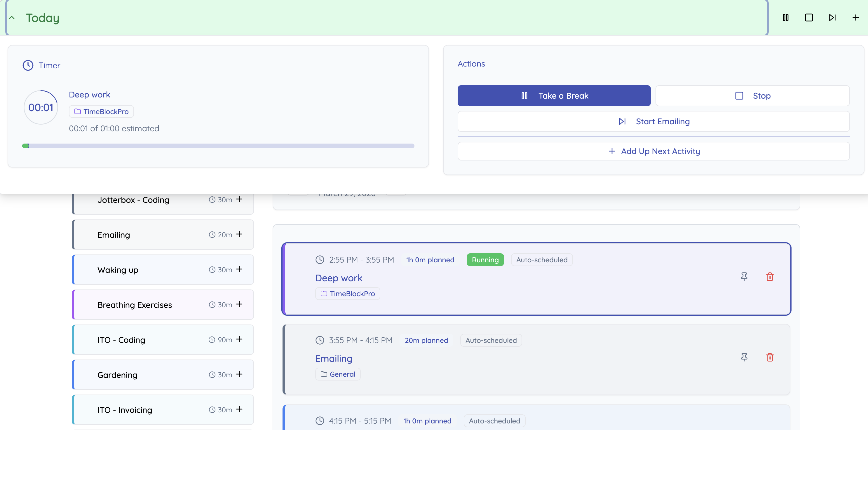Pin the Emailing scheduled block
868x499 pixels.
coord(744,357)
